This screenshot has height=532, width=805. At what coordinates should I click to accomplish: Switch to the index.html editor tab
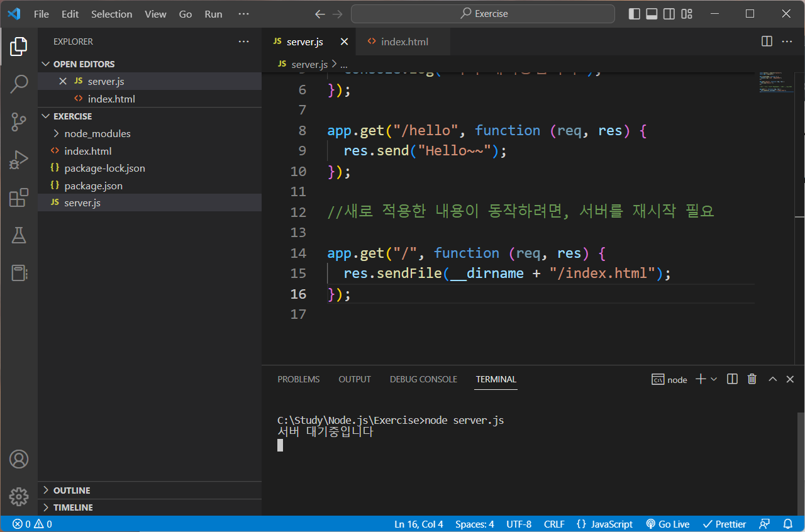pyautogui.click(x=402, y=42)
